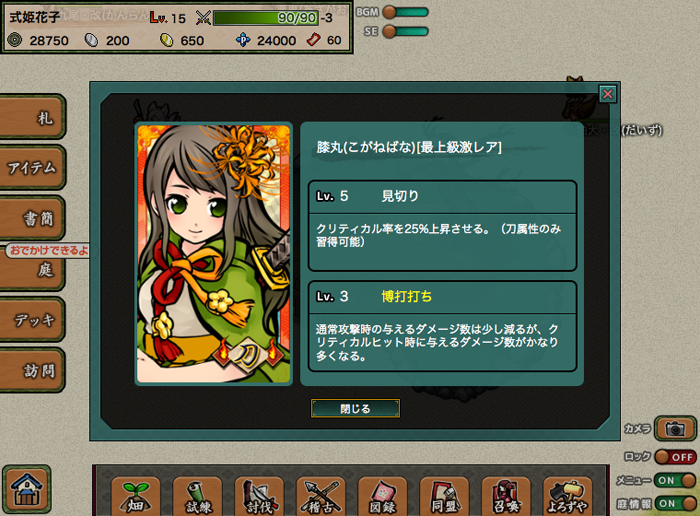
Task: Adjust the BGM volume slider
Action: coord(405,12)
